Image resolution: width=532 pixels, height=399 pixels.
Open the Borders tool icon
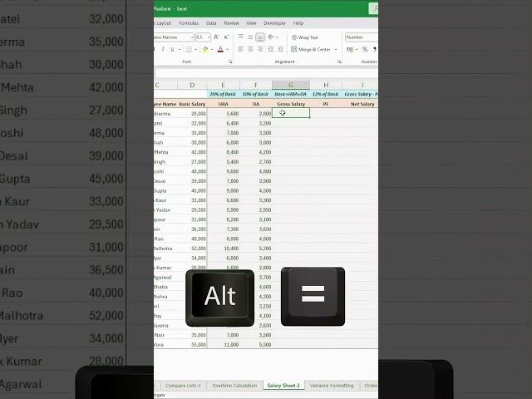[189, 50]
